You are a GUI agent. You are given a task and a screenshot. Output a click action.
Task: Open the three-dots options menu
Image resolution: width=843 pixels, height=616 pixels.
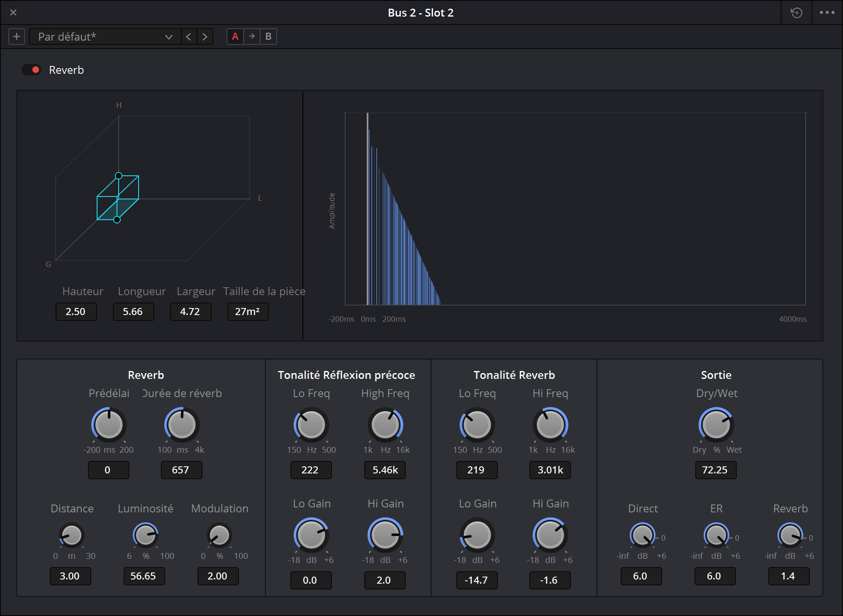[x=827, y=12]
